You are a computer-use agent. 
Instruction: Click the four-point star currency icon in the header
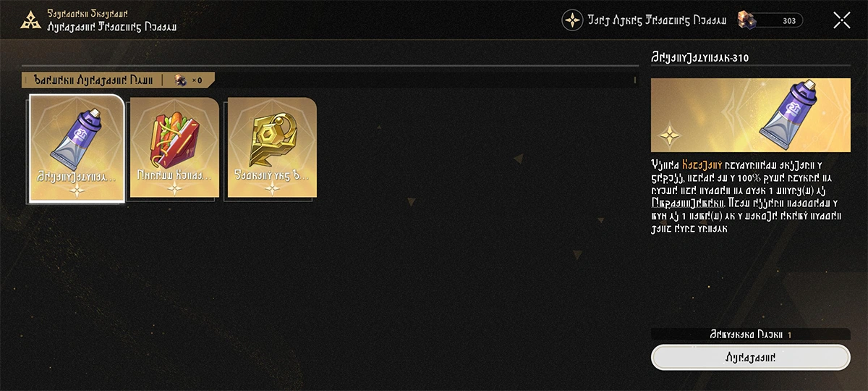pyautogui.click(x=572, y=20)
